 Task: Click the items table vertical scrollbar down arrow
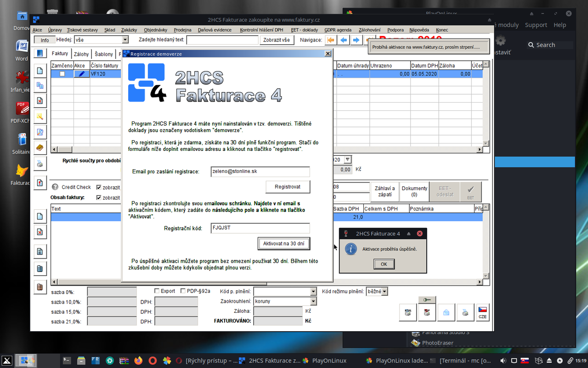tap(486, 275)
